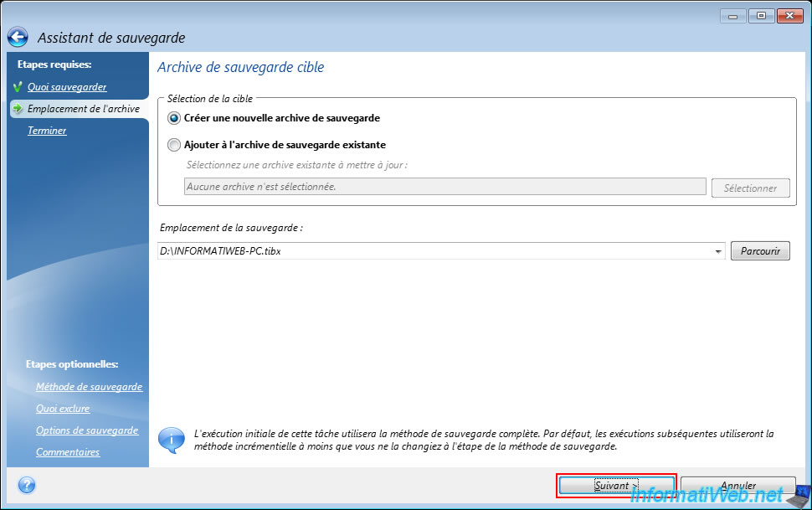Open Méthode de sauvegarde optional step

89,387
